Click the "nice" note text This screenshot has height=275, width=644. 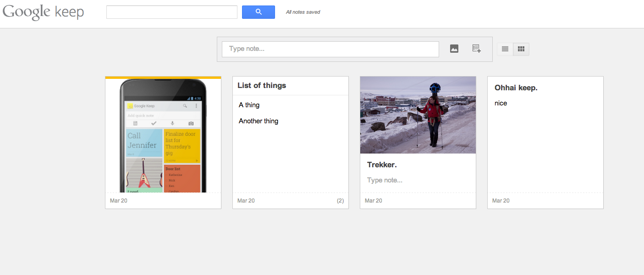(501, 103)
